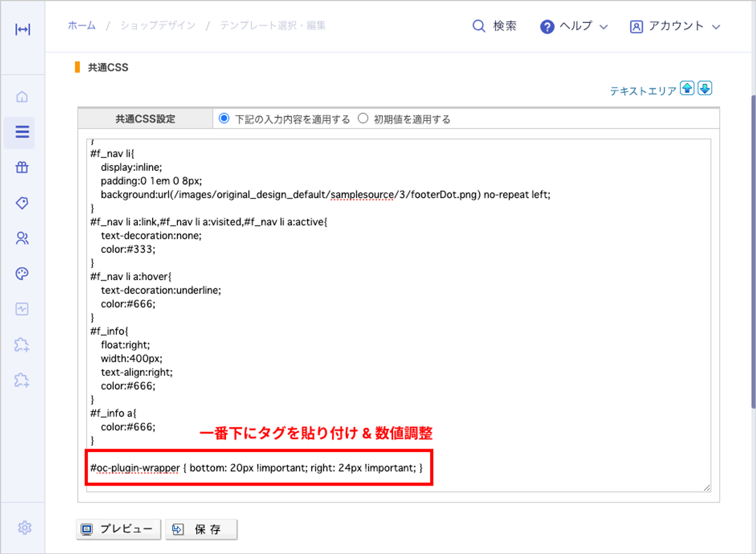
Task: Click inside the common CSS text area
Action: click(x=399, y=315)
